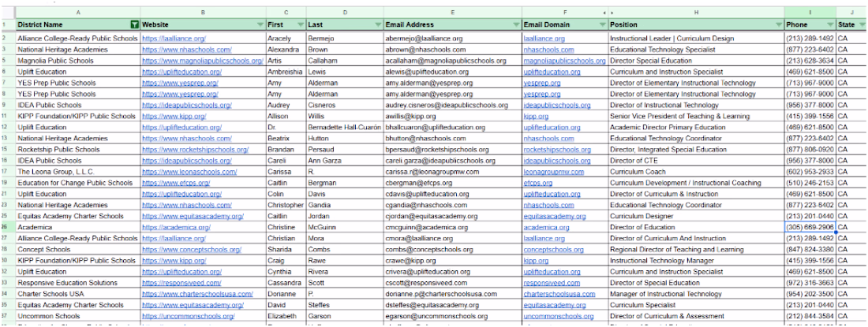Select the 'Position' header cell
Screen dimensions: 868x327
coord(697,25)
